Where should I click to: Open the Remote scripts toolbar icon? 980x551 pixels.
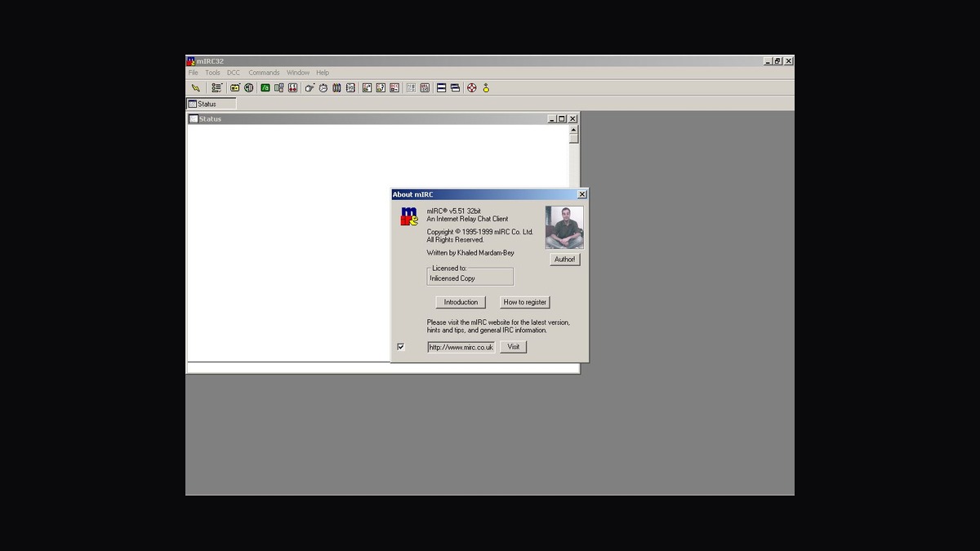click(x=292, y=88)
